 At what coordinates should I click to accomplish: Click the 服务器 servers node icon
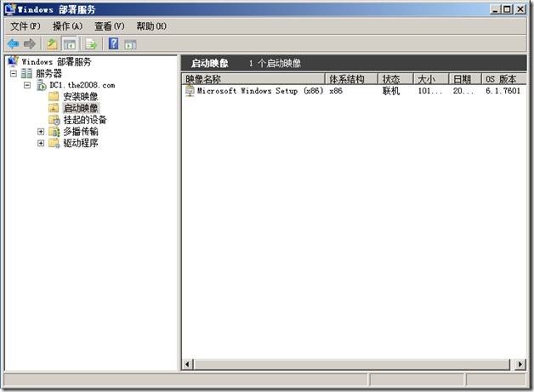coord(26,73)
